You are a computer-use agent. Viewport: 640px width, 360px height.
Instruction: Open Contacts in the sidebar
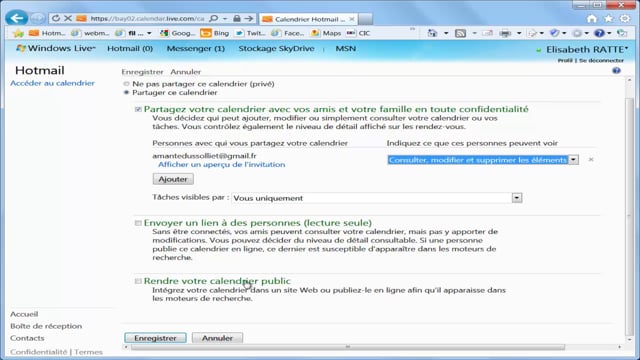27,338
